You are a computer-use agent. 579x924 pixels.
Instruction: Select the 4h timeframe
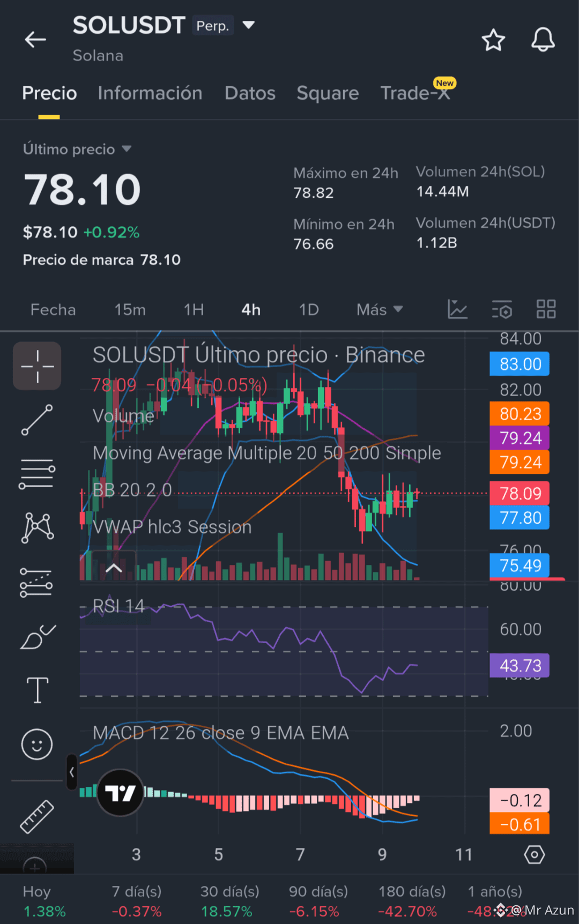(x=251, y=310)
